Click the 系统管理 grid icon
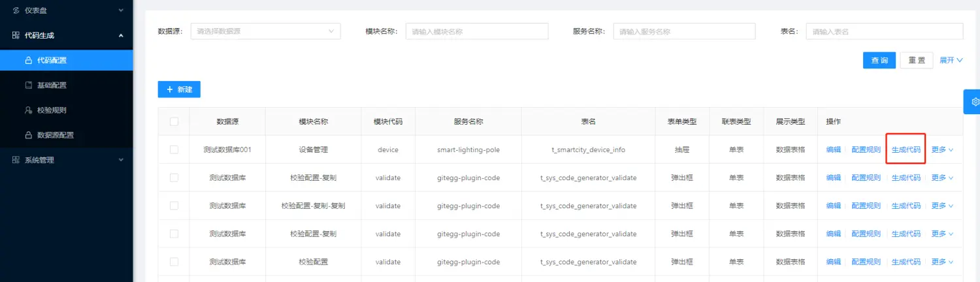The height and width of the screenshot is (282, 980). tap(16, 160)
